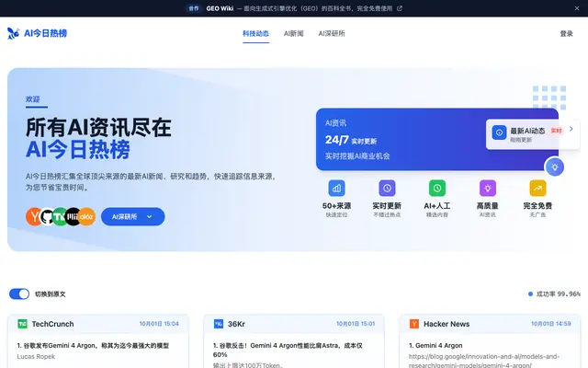Screen dimensions: 588x368
Task: Open the 36Kr card title
Action: click(236, 324)
